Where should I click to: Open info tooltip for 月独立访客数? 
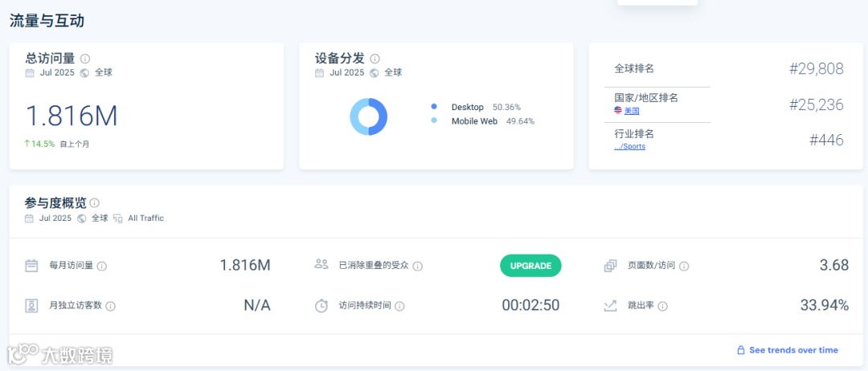click(111, 306)
